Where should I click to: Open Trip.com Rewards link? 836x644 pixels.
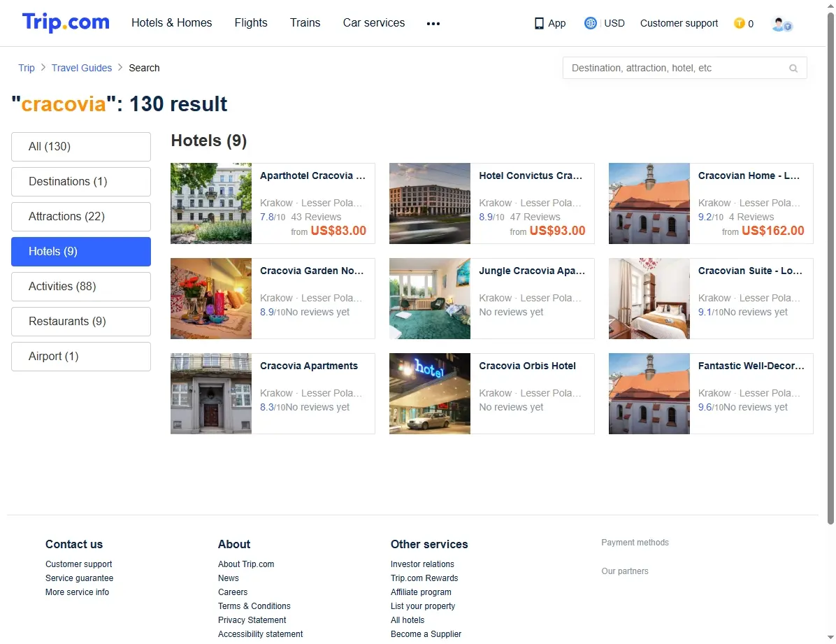[x=424, y=578]
